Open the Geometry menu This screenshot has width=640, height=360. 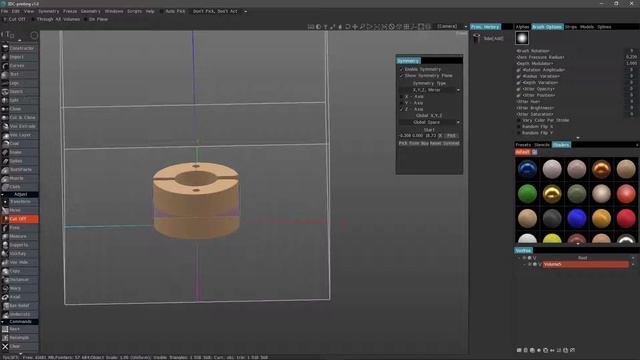tap(90, 11)
